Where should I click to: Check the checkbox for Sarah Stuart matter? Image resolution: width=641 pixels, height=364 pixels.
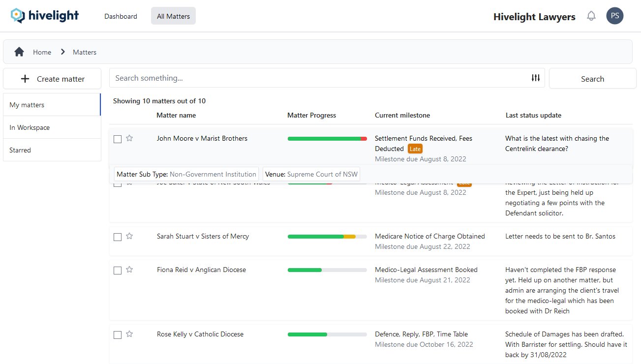click(117, 237)
